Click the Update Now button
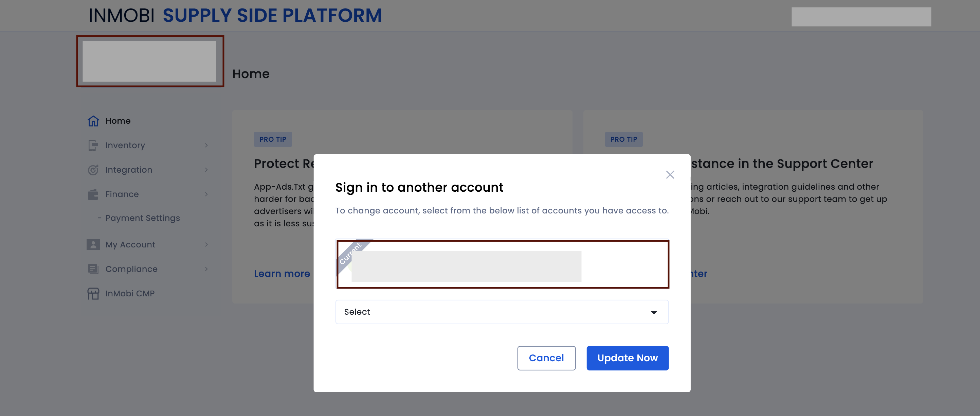 (x=627, y=358)
